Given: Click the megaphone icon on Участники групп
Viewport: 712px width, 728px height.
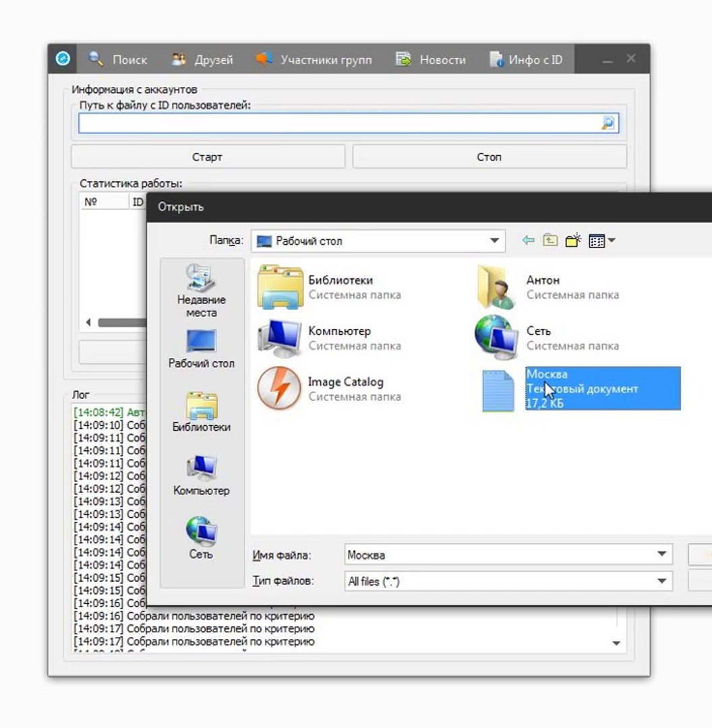Looking at the screenshot, I should (x=264, y=59).
